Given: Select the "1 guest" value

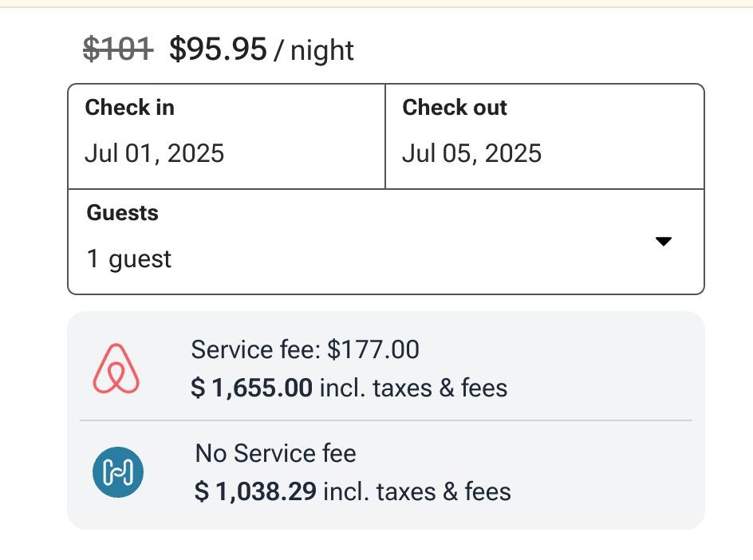Looking at the screenshot, I should click(129, 259).
